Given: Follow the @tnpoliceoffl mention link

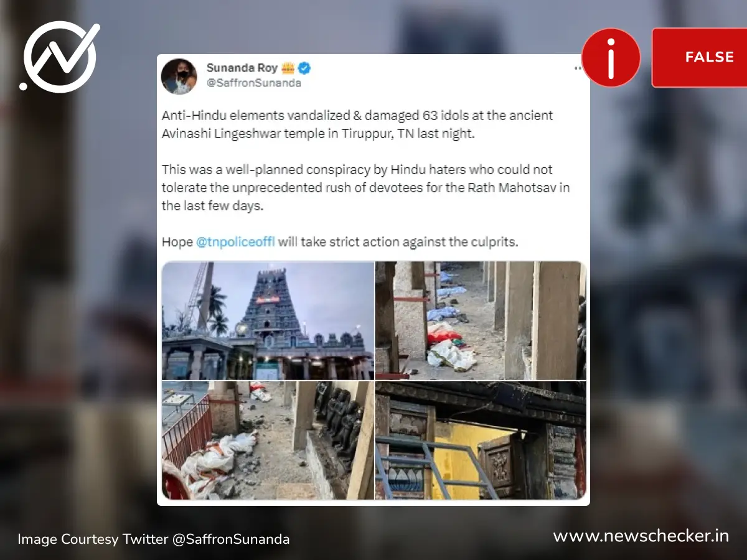Looking at the screenshot, I should pyautogui.click(x=235, y=242).
